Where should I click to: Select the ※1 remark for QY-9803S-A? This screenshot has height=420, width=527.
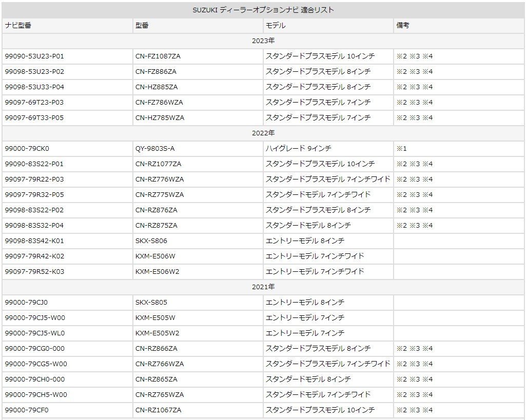click(x=401, y=148)
